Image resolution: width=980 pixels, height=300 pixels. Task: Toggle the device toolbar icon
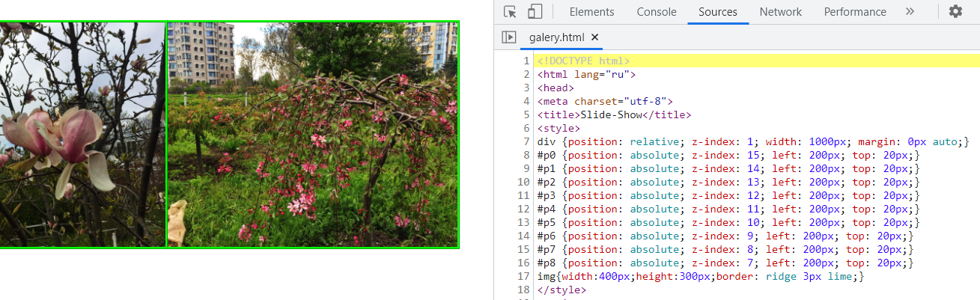coord(535,12)
